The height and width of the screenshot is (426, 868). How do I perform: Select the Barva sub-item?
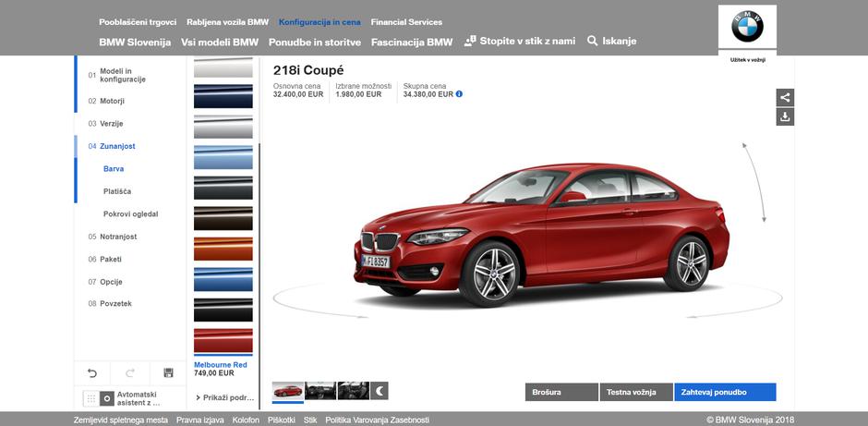(x=114, y=169)
